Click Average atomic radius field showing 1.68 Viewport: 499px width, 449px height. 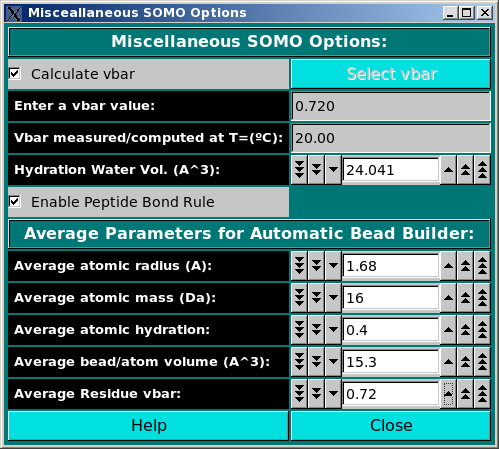(x=391, y=266)
